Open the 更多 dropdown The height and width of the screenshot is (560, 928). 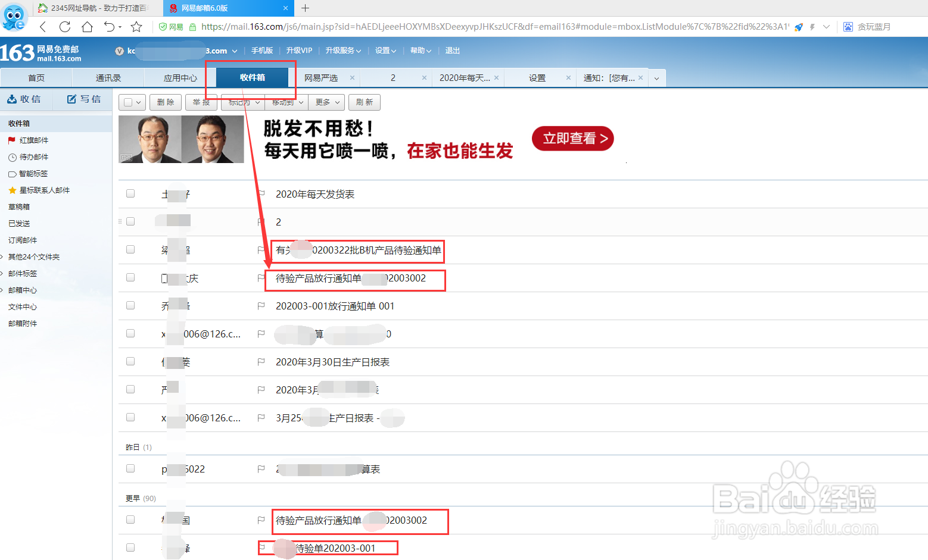[327, 102]
